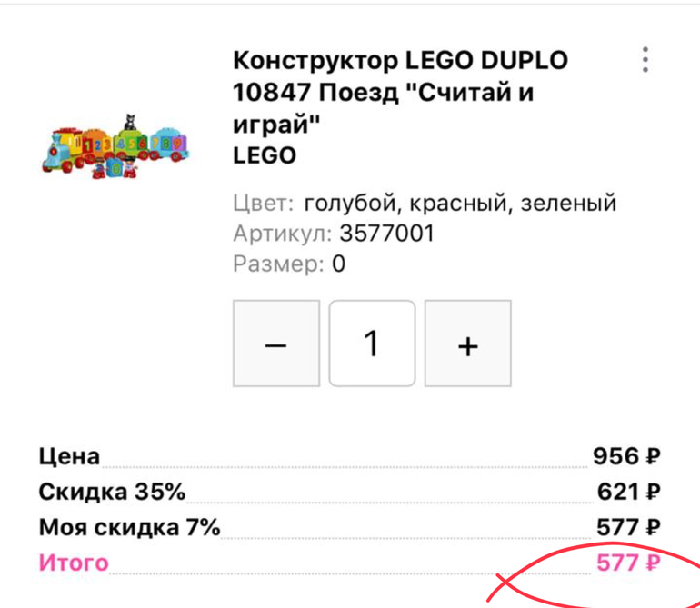Viewport: 700px width, 608px height.
Task: Open the three-dot more options menu
Action: click(645, 59)
